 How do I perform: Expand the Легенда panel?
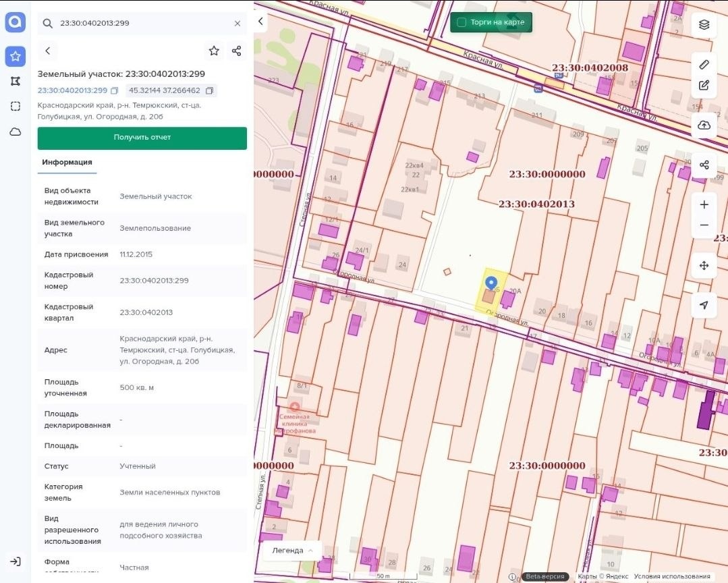click(x=292, y=551)
